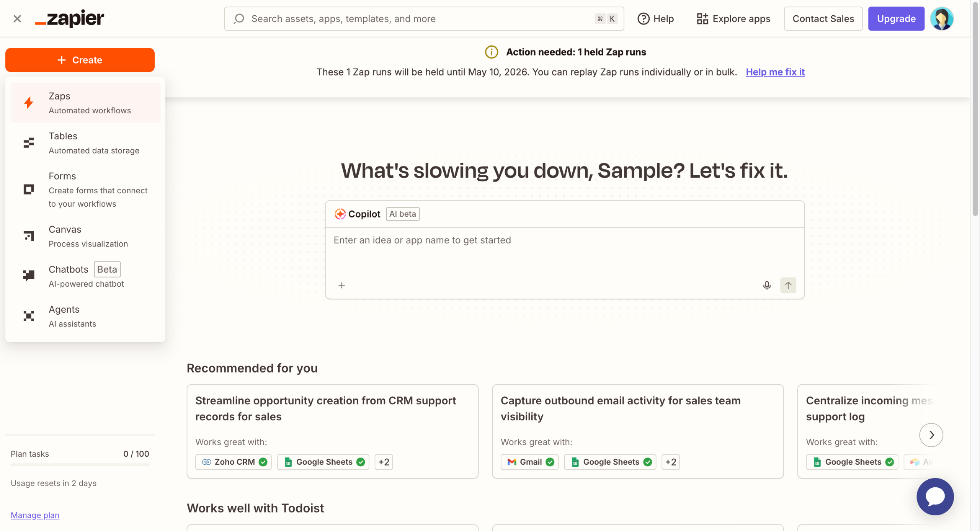Click the microphone icon in Copilot

(x=766, y=285)
